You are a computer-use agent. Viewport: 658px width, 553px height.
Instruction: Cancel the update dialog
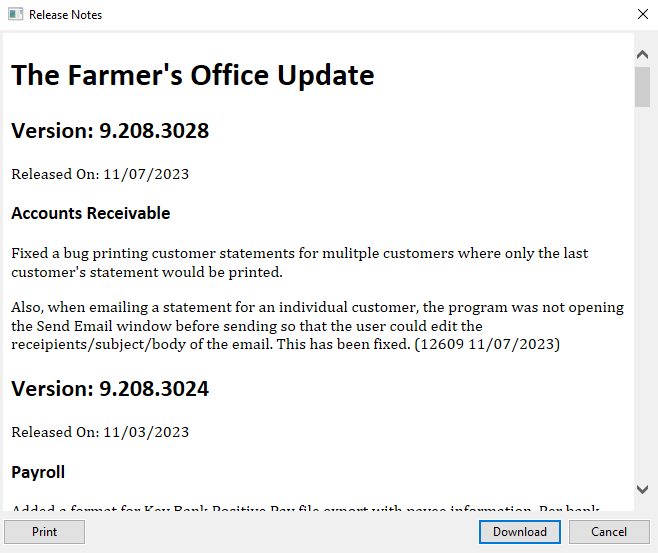click(608, 532)
